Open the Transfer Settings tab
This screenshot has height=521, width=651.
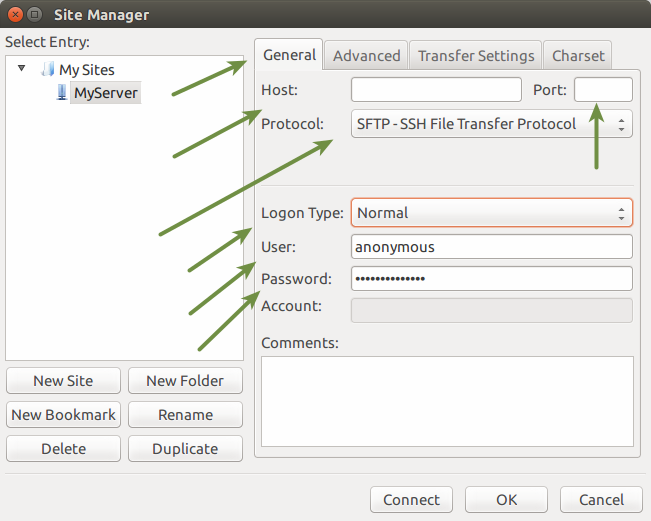[x=476, y=56]
